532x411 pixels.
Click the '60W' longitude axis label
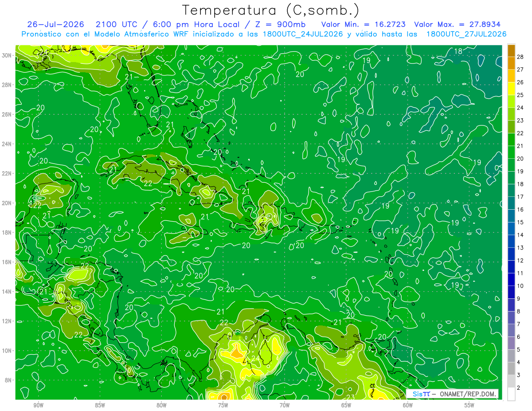point(408,405)
